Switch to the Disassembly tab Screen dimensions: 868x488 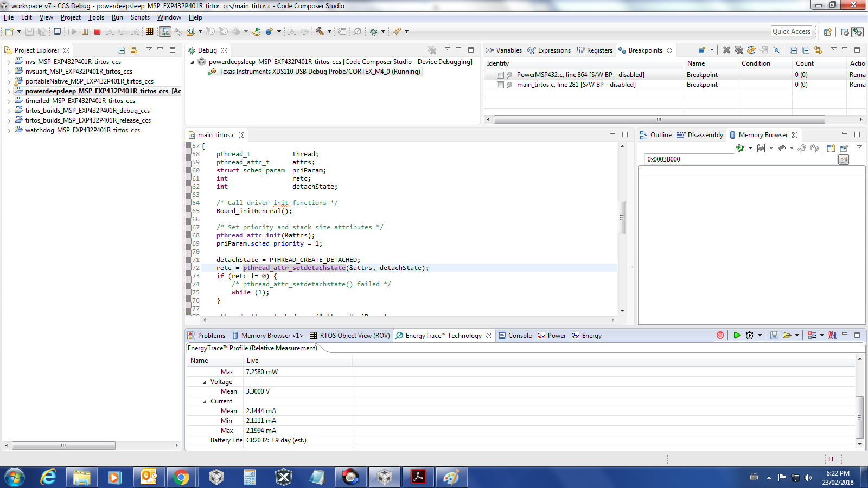[x=700, y=135]
